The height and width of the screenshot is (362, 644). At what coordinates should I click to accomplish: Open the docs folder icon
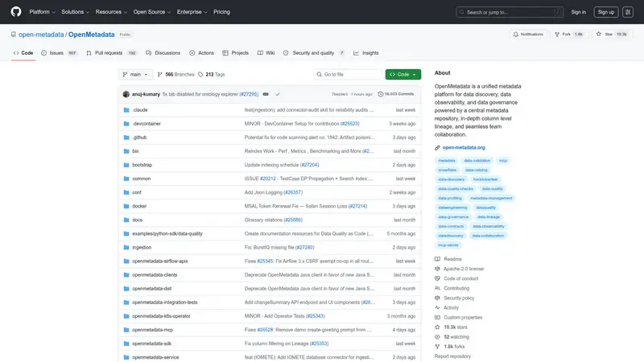pos(126,220)
